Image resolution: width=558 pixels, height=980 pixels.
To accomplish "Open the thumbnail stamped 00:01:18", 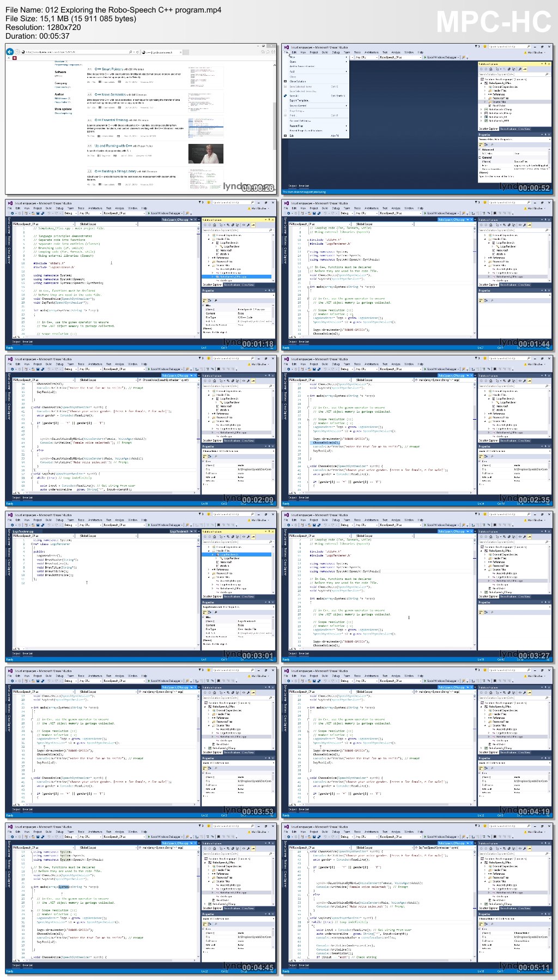I will (x=141, y=275).
